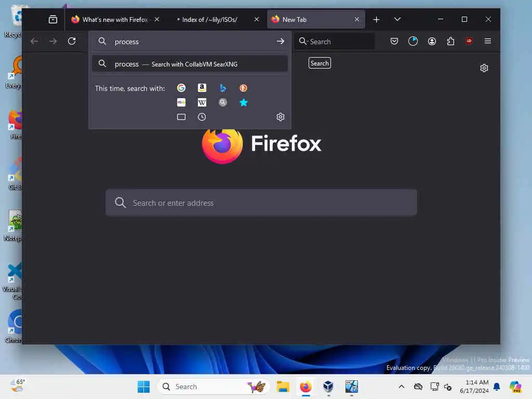
Task: Select the process — Search with CollabVM SearXNG suggestion
Action: [190, 64]
